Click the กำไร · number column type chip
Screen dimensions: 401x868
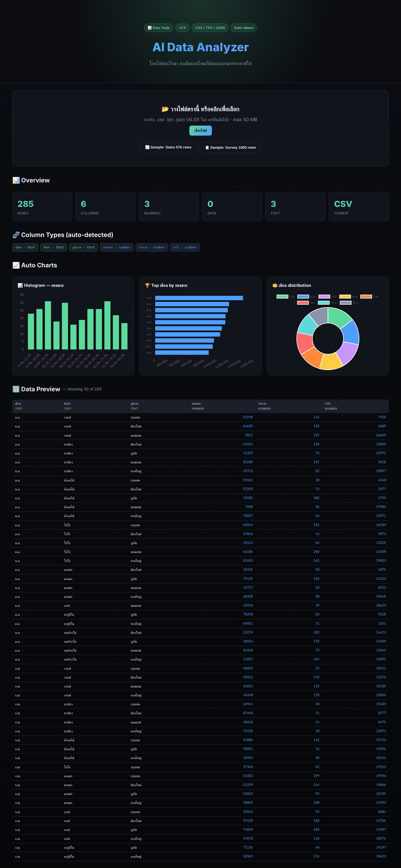pyautogui.click(x=185, y=247)
